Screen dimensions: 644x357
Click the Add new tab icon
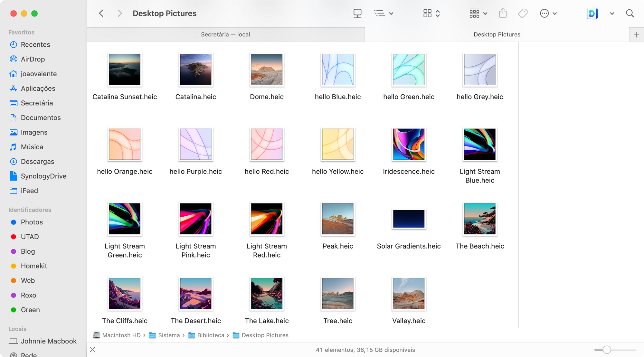637,34
